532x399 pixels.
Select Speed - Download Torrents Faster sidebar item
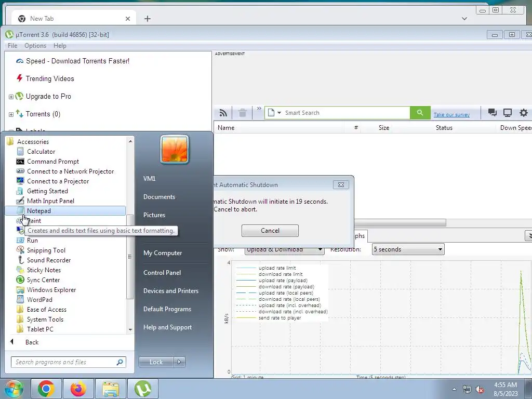[x=77, y=61]
